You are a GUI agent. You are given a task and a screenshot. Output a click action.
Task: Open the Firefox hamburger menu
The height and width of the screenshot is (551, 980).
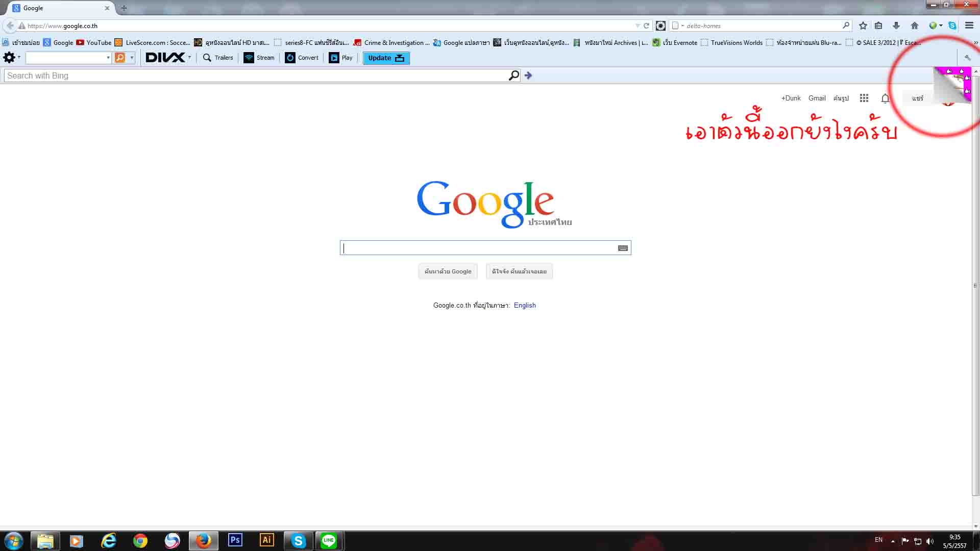969,26
